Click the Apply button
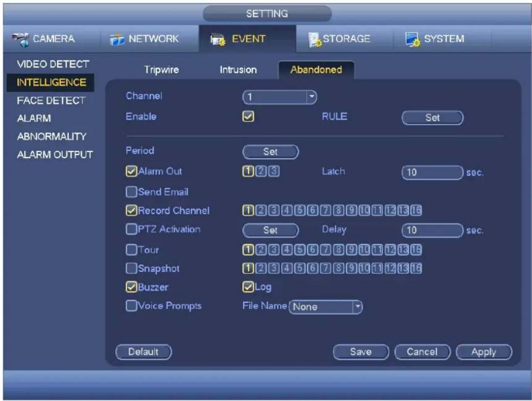This screenshot has height=401, width=532. click(484, 352)
